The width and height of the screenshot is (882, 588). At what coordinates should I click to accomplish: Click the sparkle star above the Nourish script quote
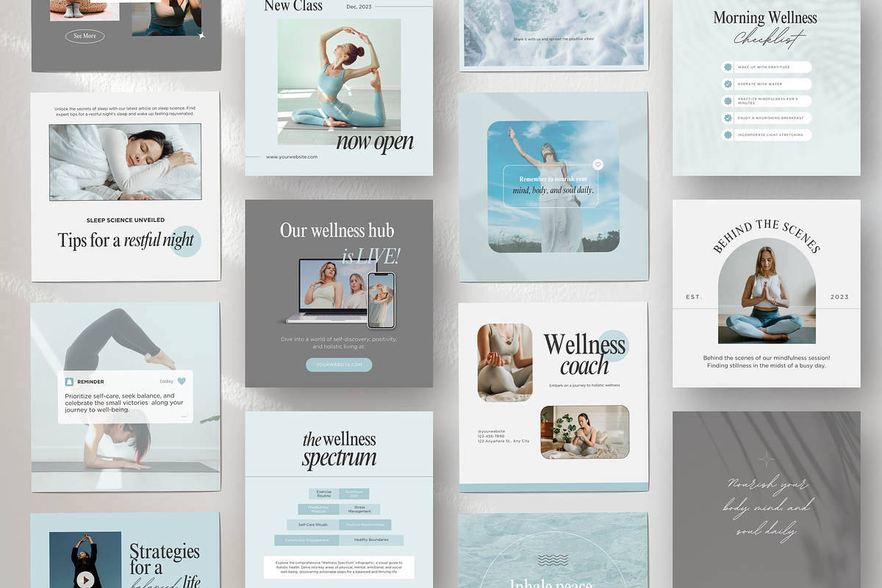click(767, 459)
